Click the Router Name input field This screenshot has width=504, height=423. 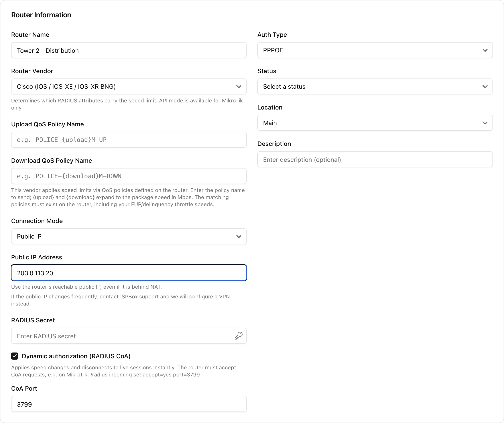pyautogui.click(x=129, y=50)
